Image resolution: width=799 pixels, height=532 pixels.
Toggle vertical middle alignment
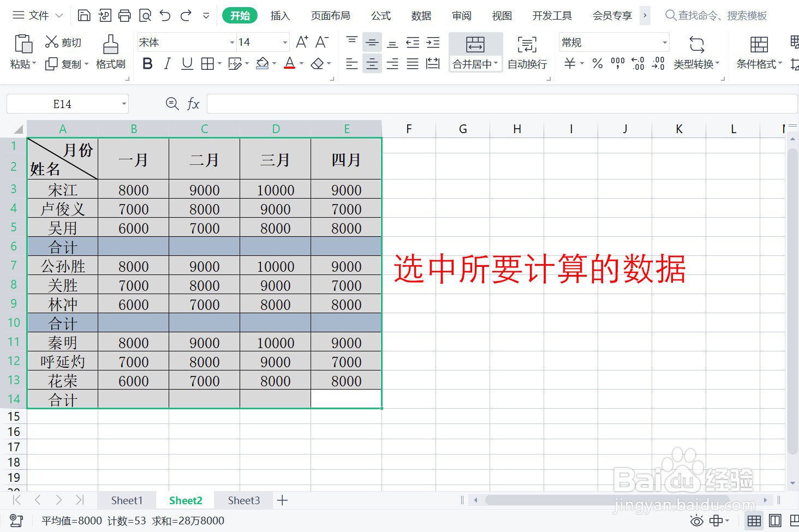pyautogui.click(x=372, y=42)
